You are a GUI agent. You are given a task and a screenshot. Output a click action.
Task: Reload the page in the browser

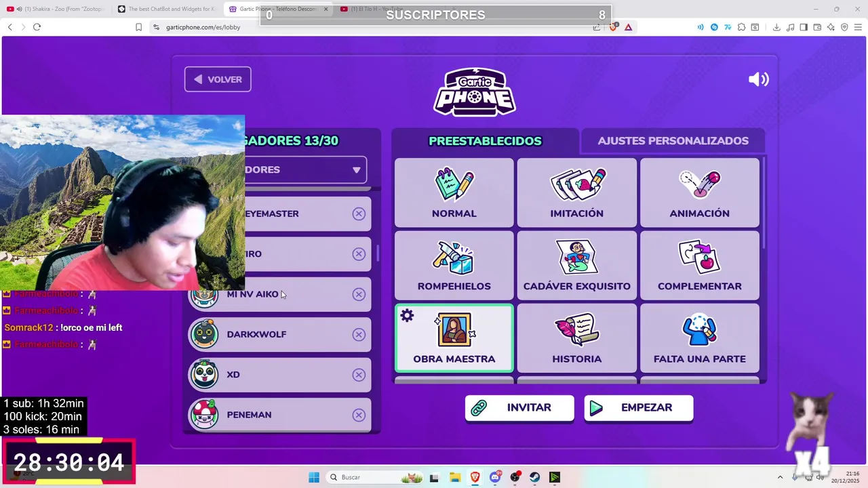pos(37,27)
